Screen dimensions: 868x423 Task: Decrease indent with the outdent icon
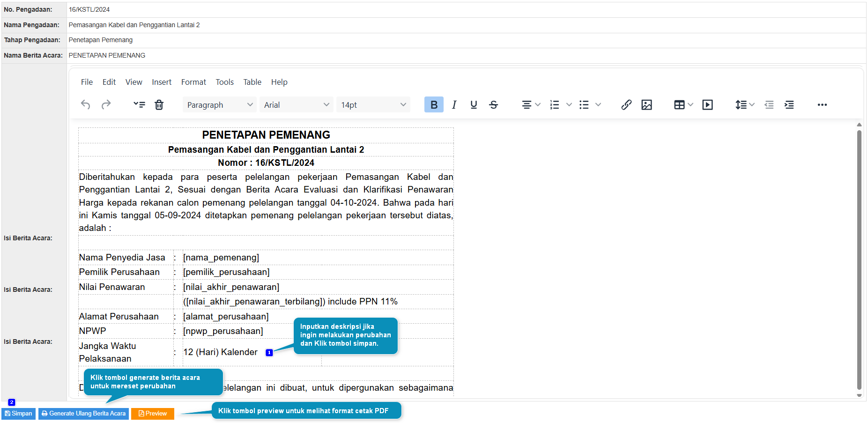point(769,104)
